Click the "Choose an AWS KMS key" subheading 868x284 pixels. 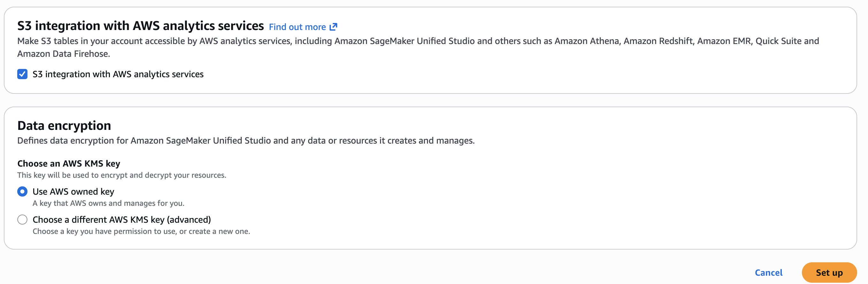coord(69,163)
